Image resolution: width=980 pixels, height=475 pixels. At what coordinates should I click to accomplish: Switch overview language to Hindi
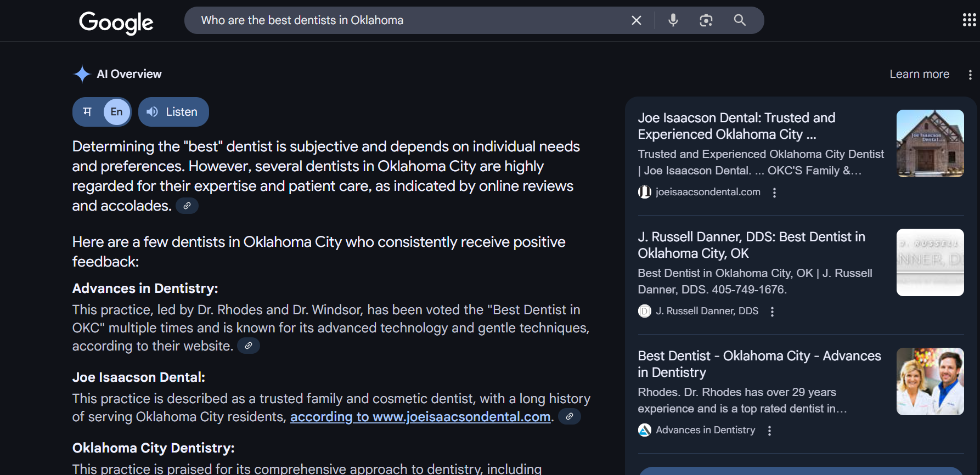87,112
